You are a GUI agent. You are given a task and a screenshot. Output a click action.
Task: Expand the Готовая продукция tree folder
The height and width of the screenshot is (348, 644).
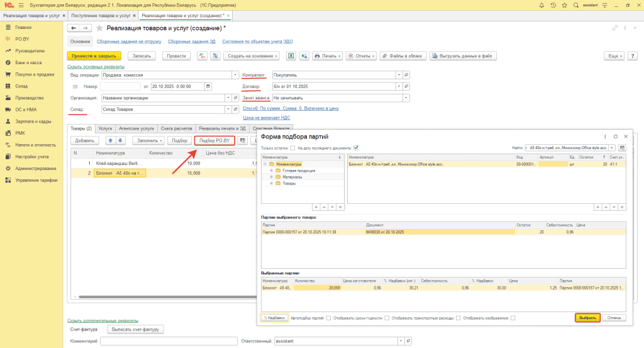271,171
